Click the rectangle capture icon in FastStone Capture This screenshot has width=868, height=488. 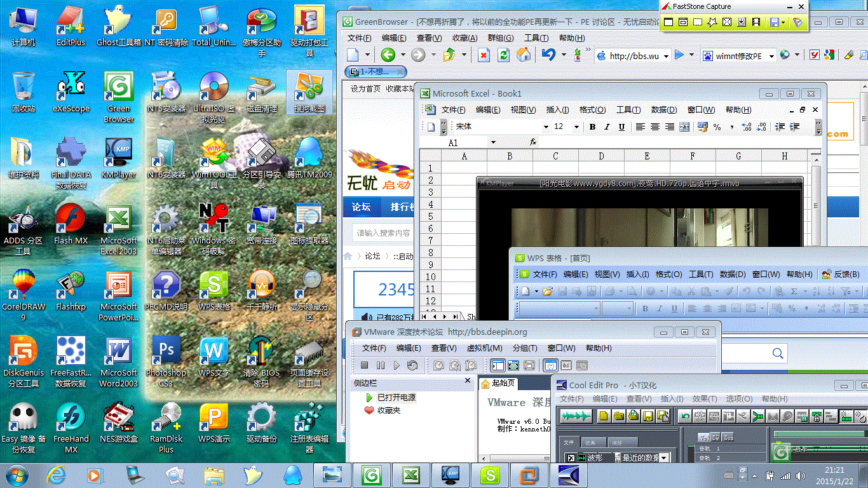(x=698, y=22)
